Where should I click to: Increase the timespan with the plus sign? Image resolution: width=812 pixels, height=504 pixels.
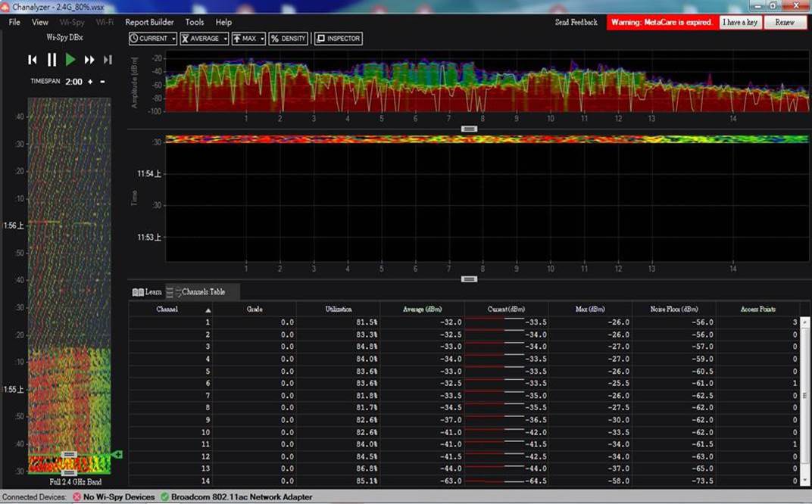click(x=90, y=82)
